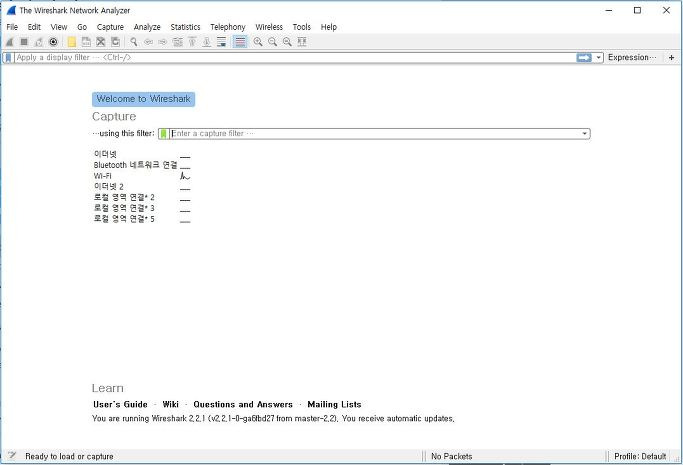The width and height of the screenshot is (683, 465).
Task: Click the Ready to load or capture status
Action: (x=69, y=456)
